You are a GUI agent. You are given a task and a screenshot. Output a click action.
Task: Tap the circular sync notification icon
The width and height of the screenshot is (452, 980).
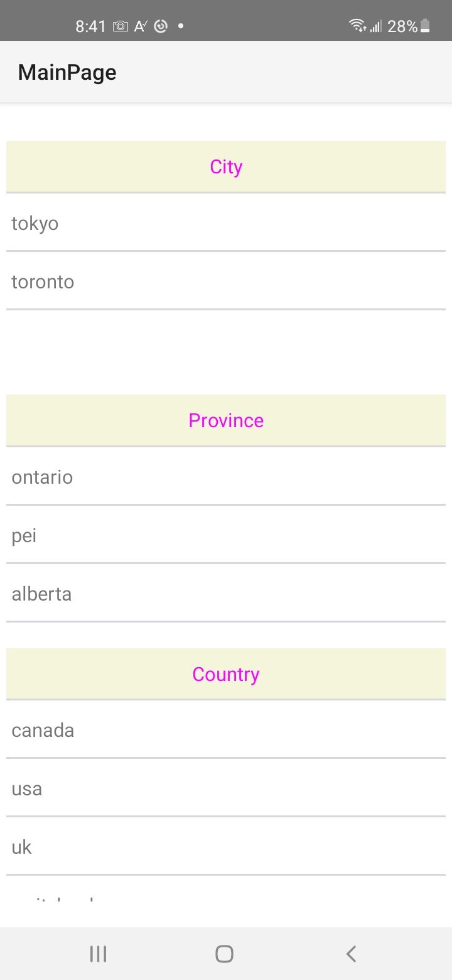(x=161, y=26)
